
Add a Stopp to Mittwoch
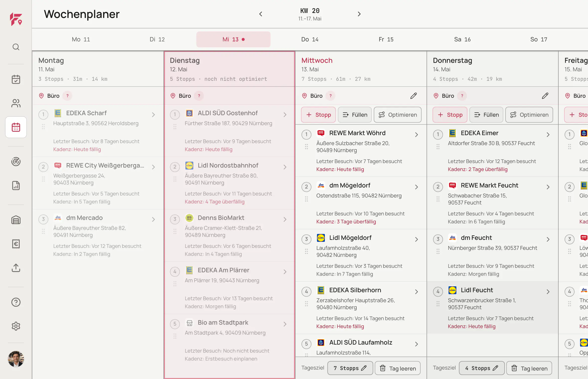tap(318, 115)
